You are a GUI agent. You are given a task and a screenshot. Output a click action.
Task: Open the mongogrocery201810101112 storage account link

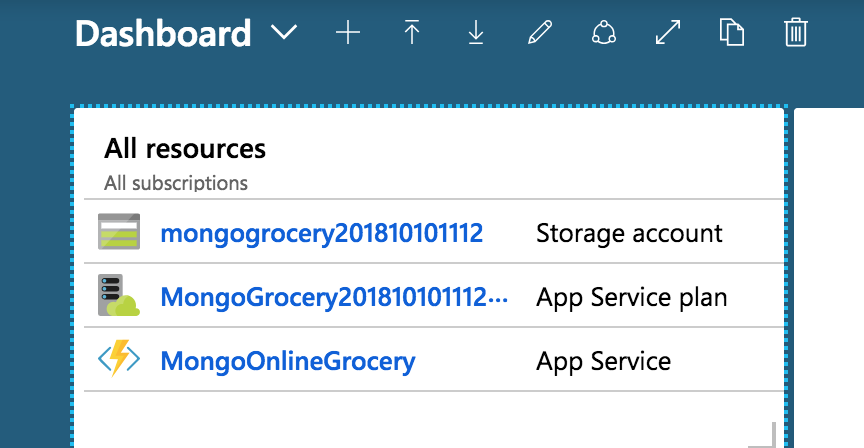(321, 233)
